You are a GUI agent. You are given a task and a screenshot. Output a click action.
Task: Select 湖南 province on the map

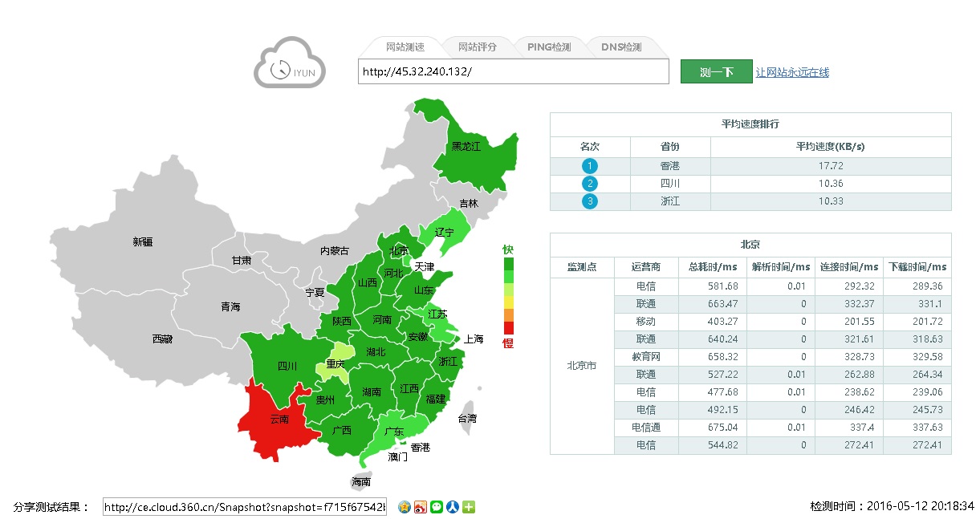coord(372,392)
